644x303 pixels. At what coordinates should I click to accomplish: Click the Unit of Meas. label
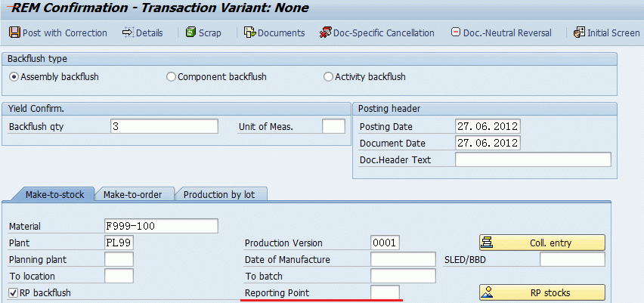point(266,127)
